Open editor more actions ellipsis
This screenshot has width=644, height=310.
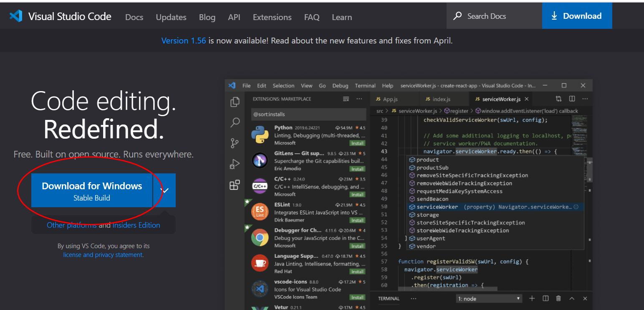click(585, 99)
